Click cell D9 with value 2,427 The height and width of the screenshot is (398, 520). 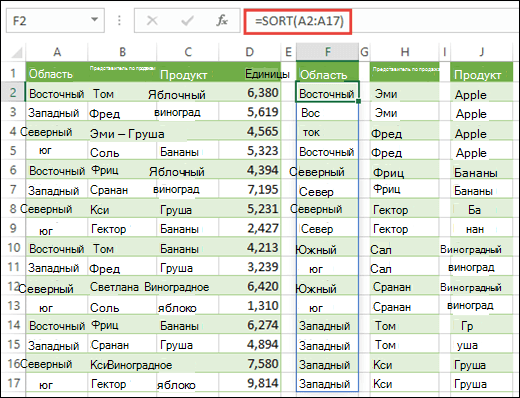(249, 228)
